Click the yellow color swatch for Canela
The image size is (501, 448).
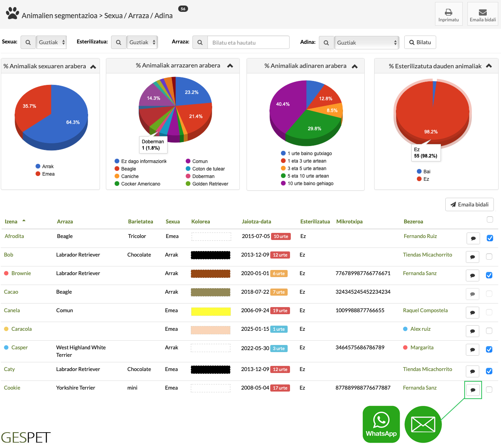tap(211, 311)
